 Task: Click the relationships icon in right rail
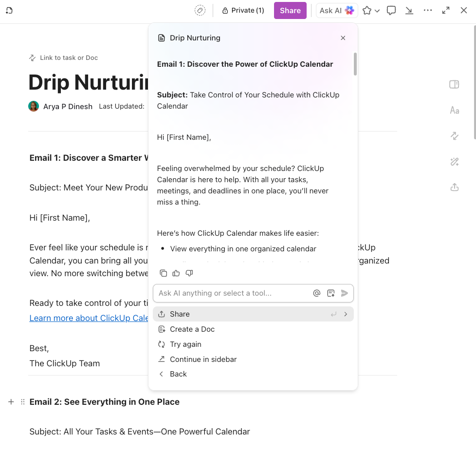pyautogui.click(x=455, y=136)
